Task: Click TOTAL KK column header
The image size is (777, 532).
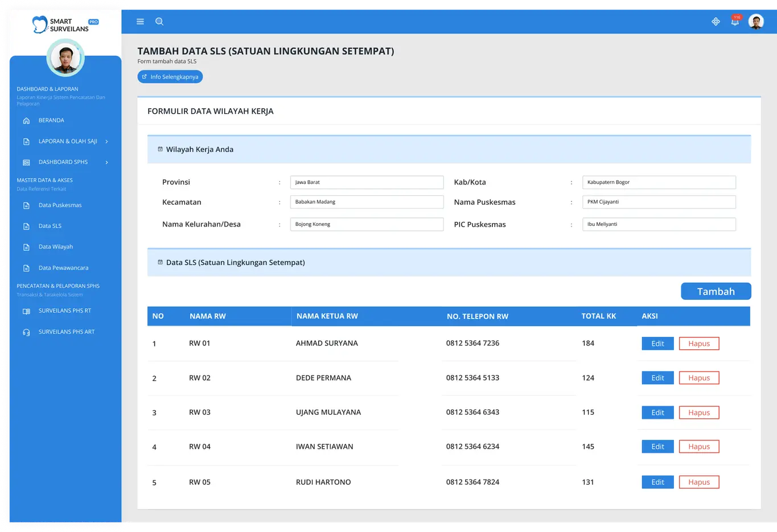Action: point(599,316)
